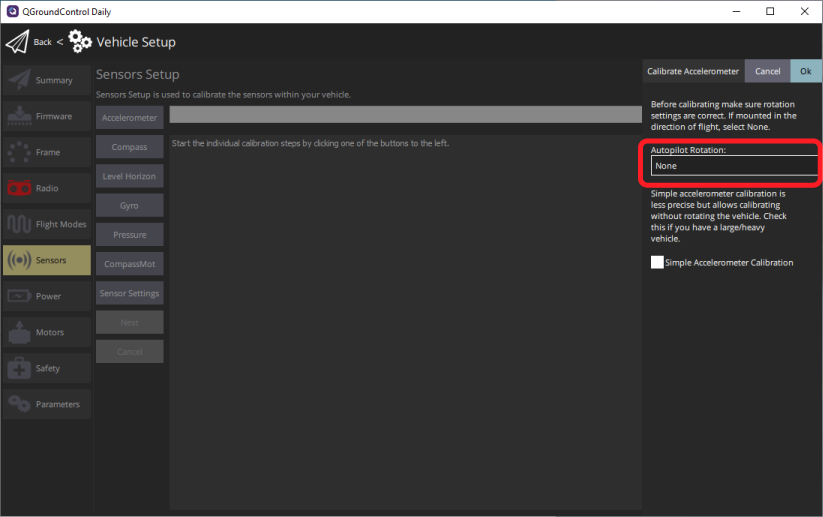This screenshot has height=517, width=823.
Task: Open the Flight Modes tab
Action: [x=47, y=224]
